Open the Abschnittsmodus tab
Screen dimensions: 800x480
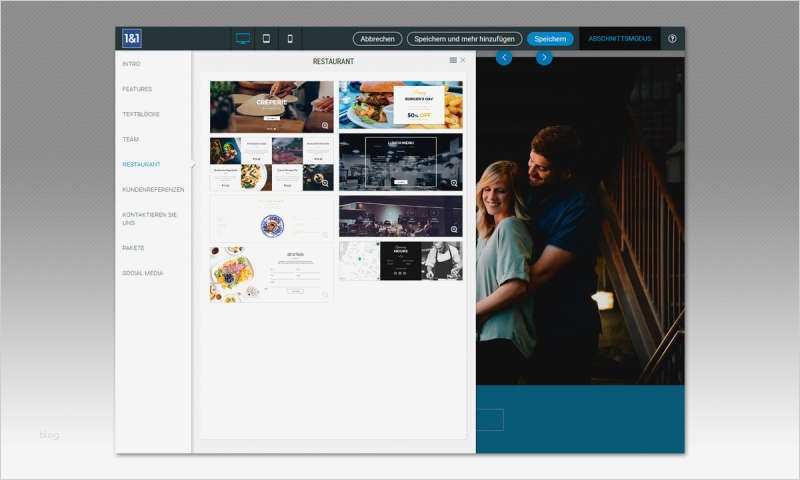click(x=620, y=38)
